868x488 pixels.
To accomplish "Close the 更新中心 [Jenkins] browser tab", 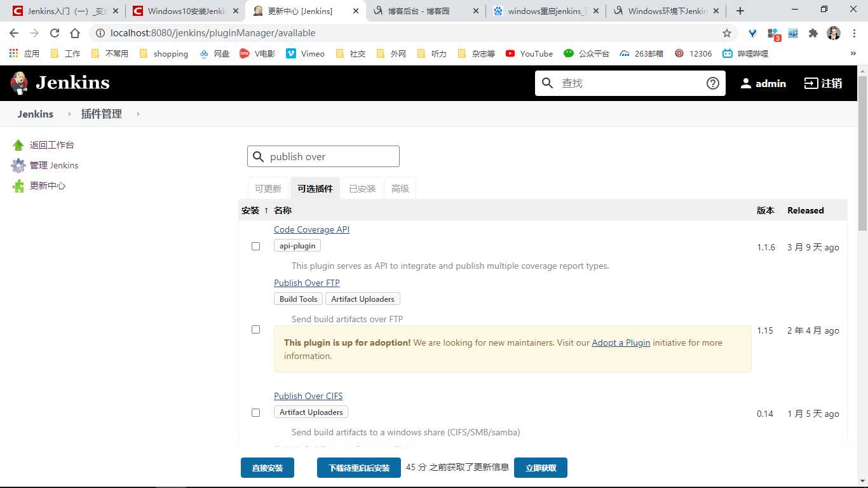I will click(356, 11).
